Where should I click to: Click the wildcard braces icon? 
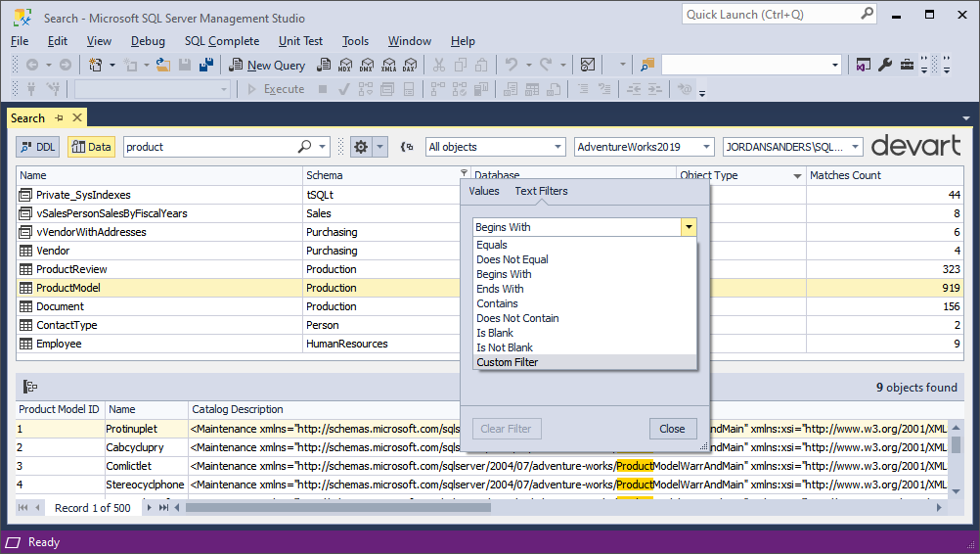click(407, 147)
